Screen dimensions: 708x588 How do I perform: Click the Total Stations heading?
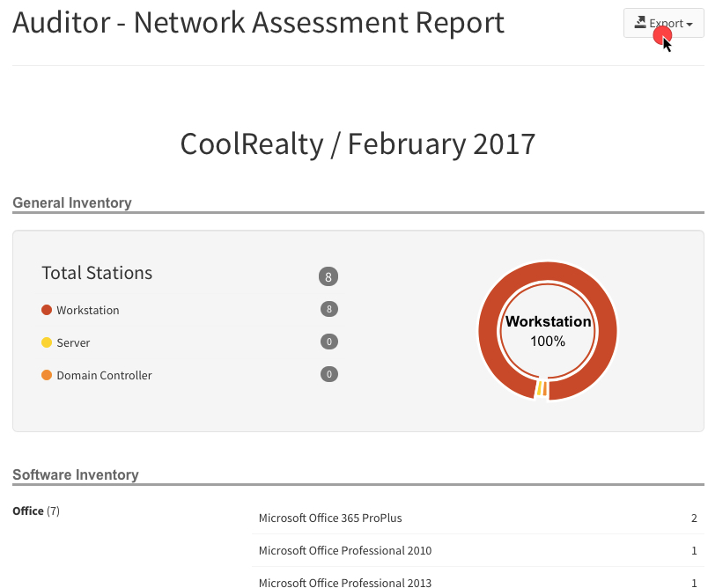tap(97, 273)
